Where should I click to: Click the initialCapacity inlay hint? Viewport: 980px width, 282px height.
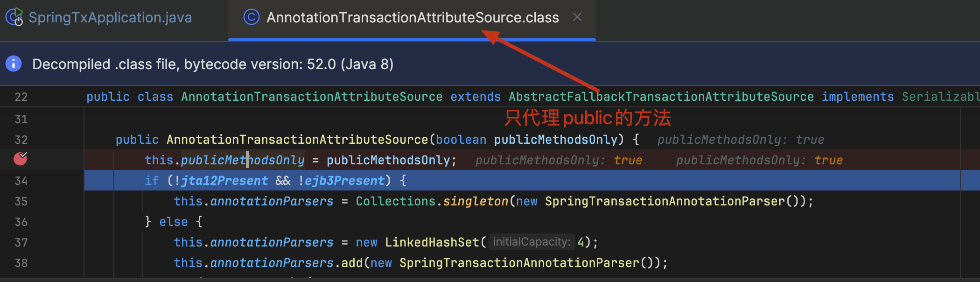pos(532,242)
